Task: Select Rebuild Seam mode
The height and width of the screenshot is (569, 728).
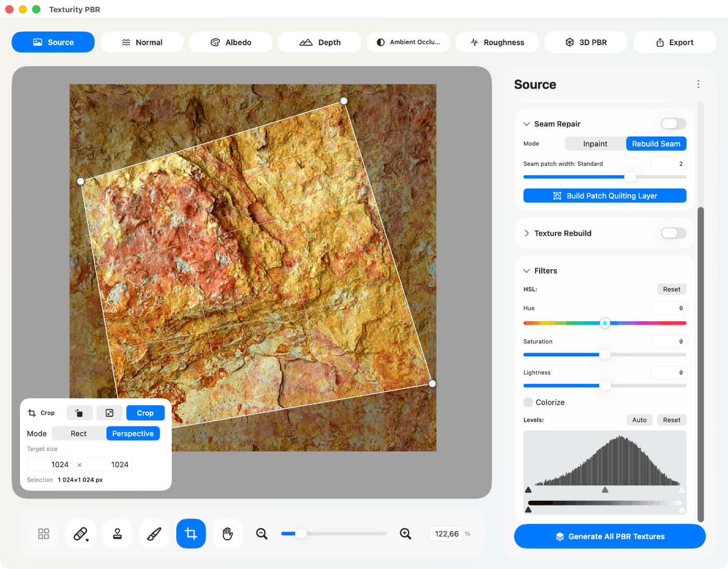Action: [x=656, y=144]
